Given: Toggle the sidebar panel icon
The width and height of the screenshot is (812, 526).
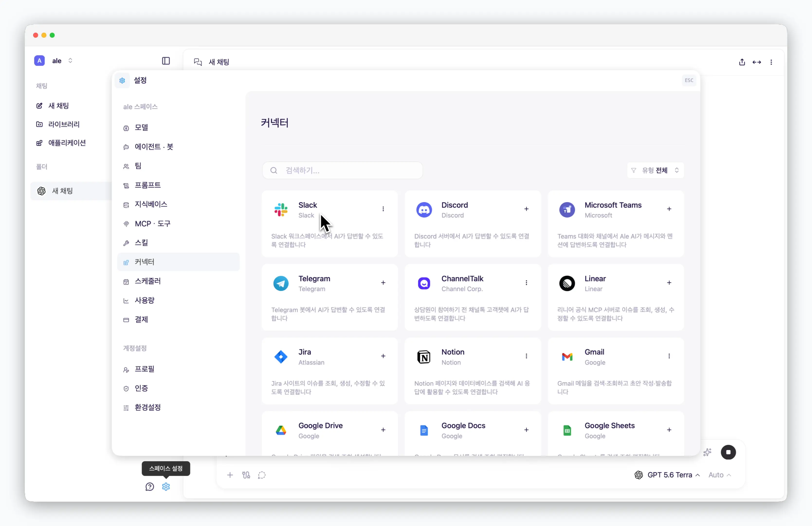Looking at the screenshot, I should 166,61.
